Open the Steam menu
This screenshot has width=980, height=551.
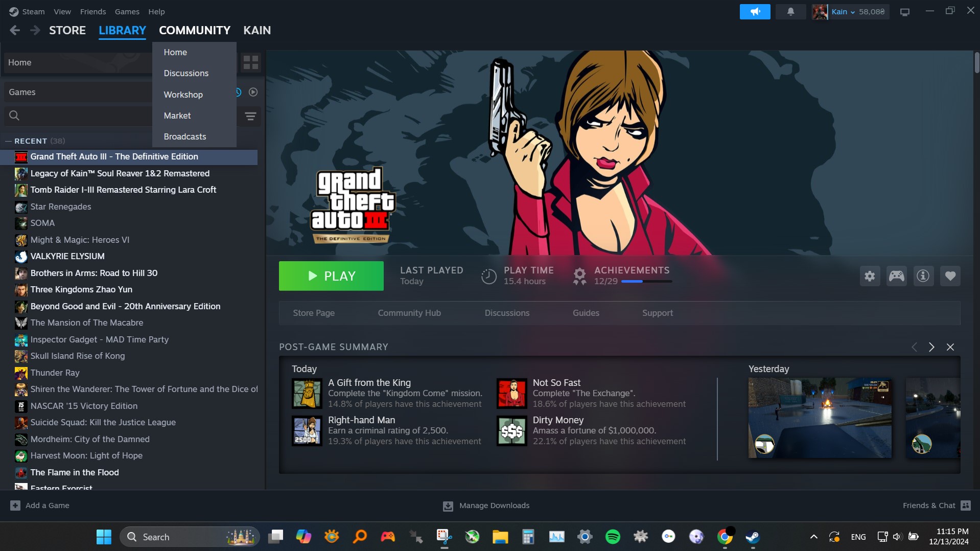point(33,11)
